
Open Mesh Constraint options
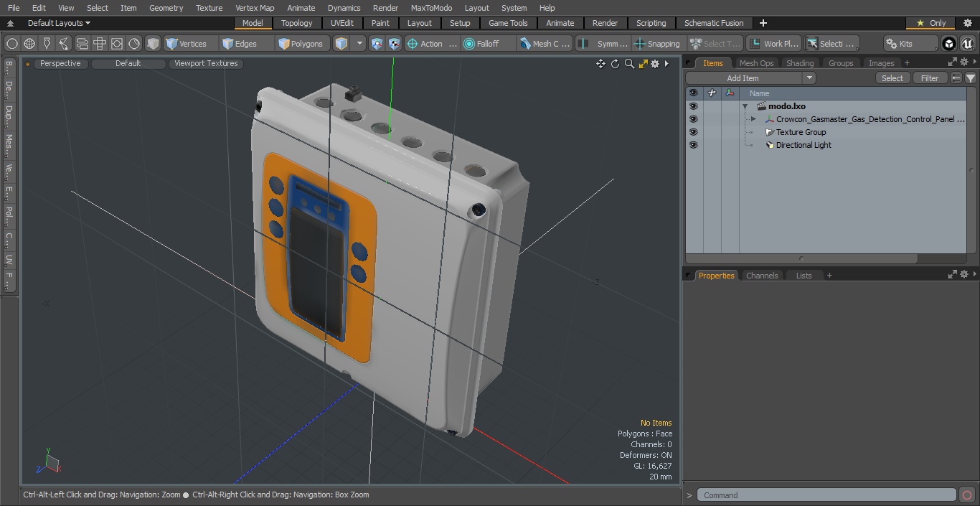pos(545,44)
